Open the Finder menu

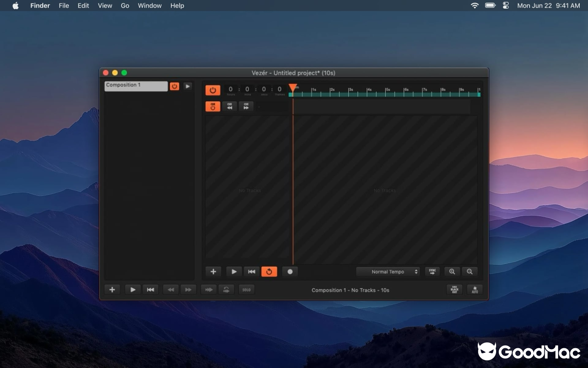tap(40, 6)
